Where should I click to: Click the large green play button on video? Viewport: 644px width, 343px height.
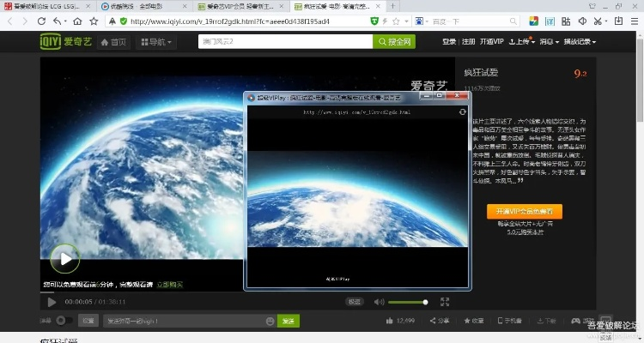(x=64, y=258)
